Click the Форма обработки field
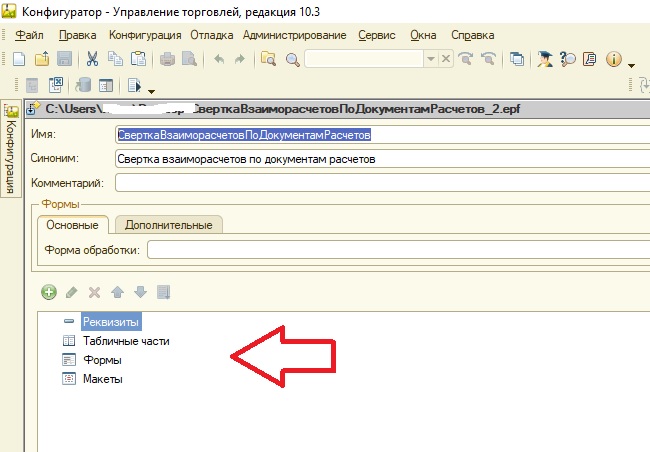This screenshot has width=650, height=452. click(x=398, y=250)
